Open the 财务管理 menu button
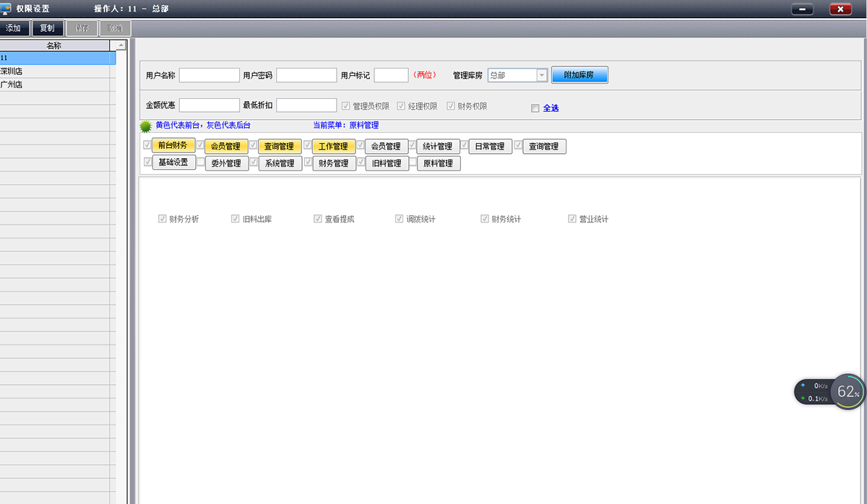 pos(335,164)
